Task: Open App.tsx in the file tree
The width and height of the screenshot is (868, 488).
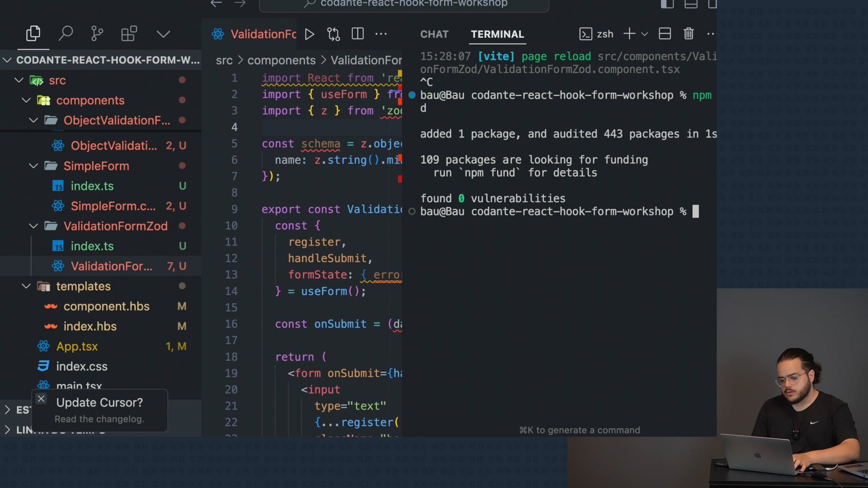Action: [x=77, y=347]
